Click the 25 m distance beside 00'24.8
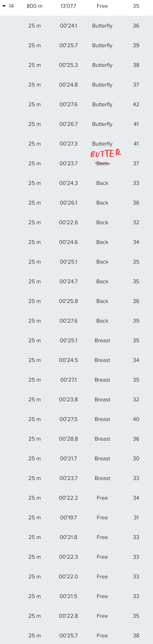 (35, 85)
